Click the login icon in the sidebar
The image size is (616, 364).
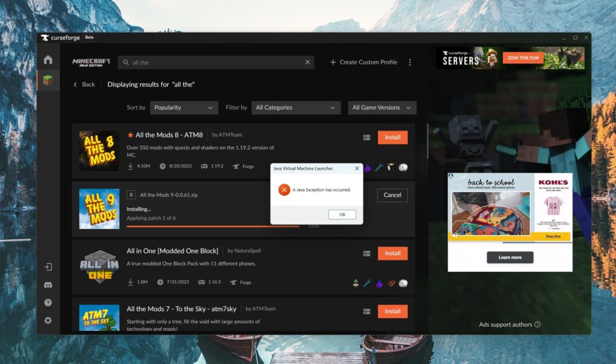[x=48, y=267]
